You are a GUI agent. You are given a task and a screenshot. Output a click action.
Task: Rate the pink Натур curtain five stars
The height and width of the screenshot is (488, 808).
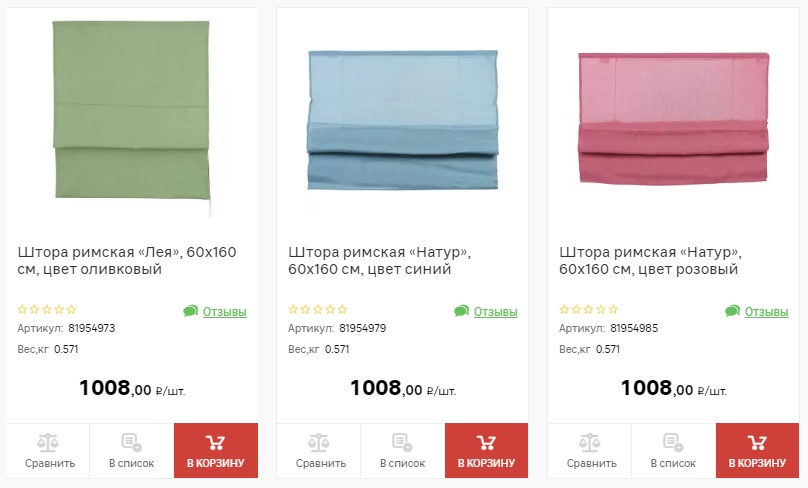point(613,309)
